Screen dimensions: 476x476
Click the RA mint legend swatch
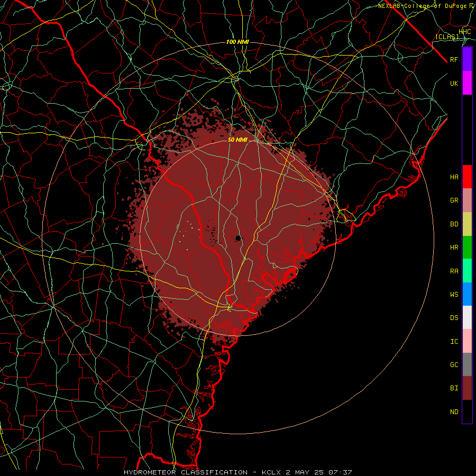(x=467, y=271)
